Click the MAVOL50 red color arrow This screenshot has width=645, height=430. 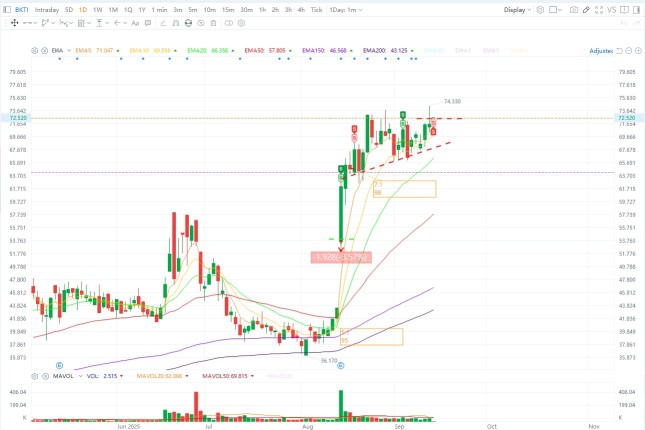tap(252, 376)
